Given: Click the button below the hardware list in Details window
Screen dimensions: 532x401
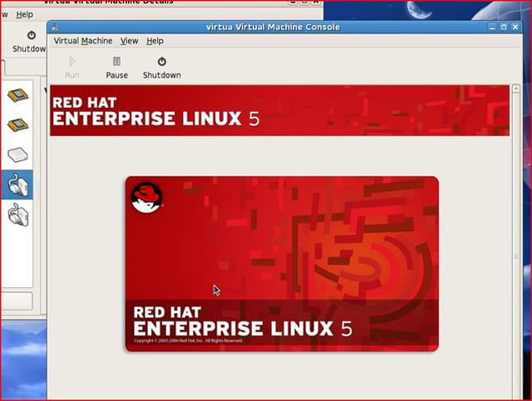Looking at the screenshot, I should (x=17, y=301).
